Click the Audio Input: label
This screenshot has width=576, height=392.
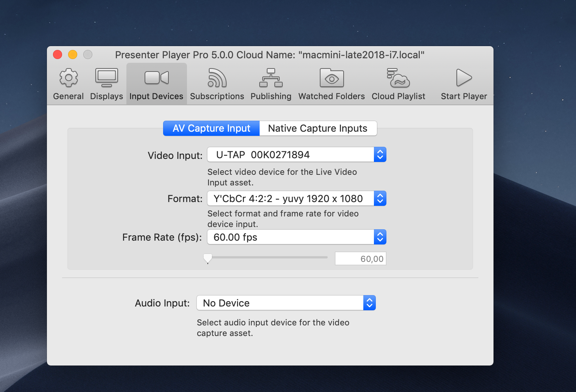tap(162, 303)
